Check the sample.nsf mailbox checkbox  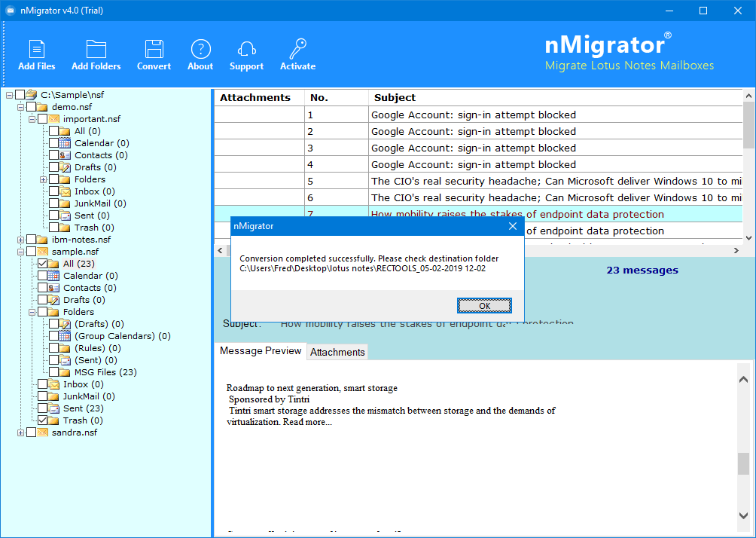pos(31,252)
